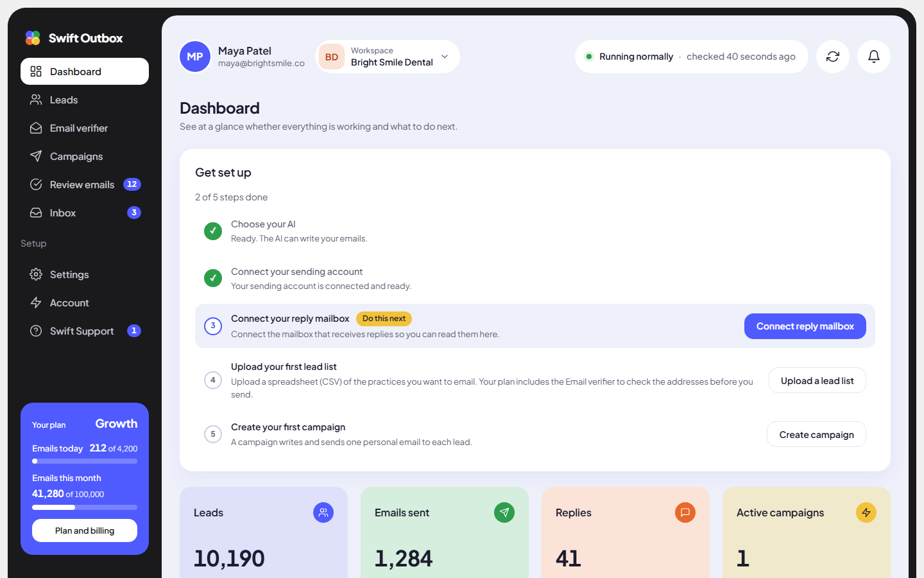Screen dimensions: 924x578
Task: Click the maya@brightsmile.co email text
Action: (261, 64)
